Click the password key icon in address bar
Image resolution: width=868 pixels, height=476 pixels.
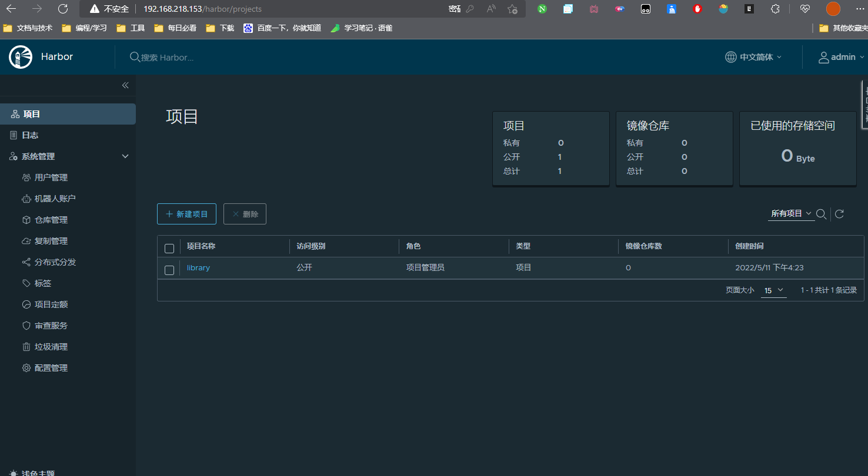pyautogui.click(x=469, y=9)
